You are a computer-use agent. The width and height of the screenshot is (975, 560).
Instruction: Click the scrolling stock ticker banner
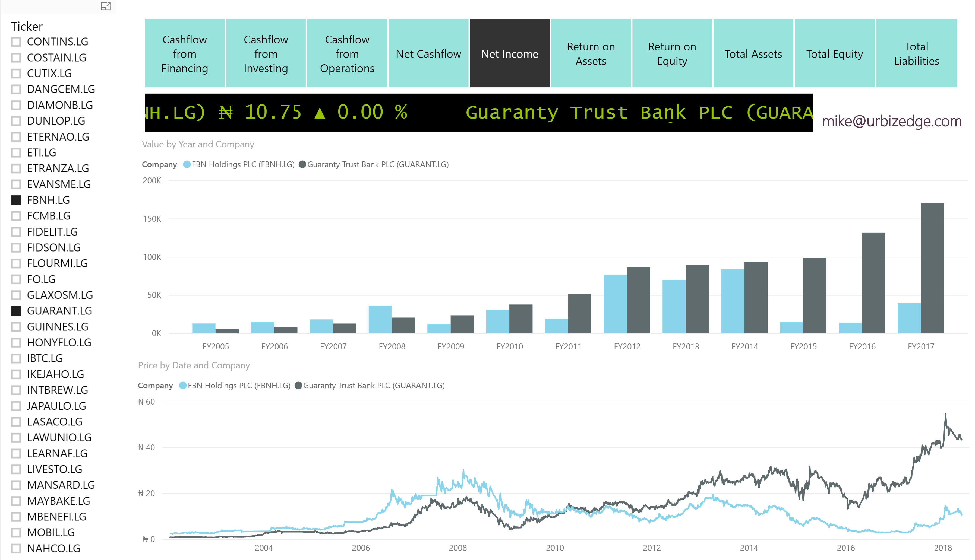click(x=479, y=113)
